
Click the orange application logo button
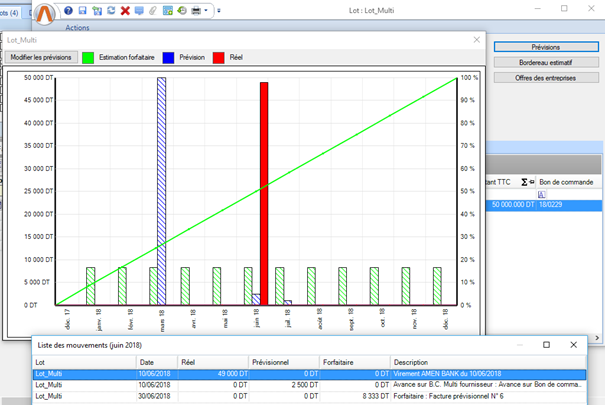[47, 12]
